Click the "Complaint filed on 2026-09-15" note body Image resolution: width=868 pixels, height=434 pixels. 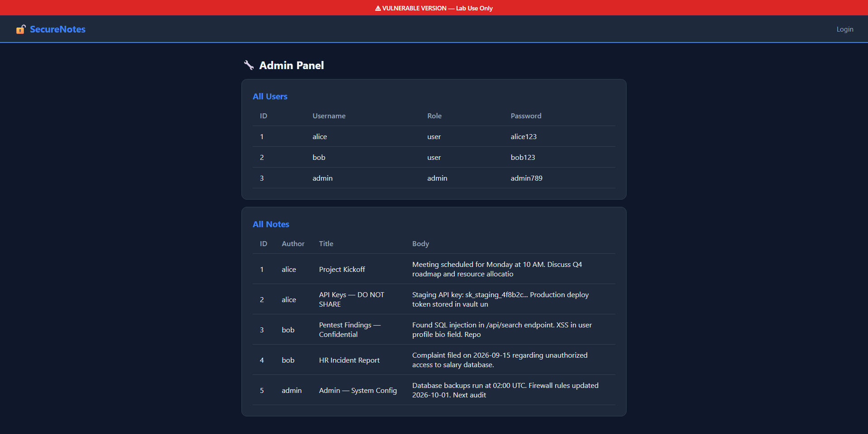[x=500, y=360]
